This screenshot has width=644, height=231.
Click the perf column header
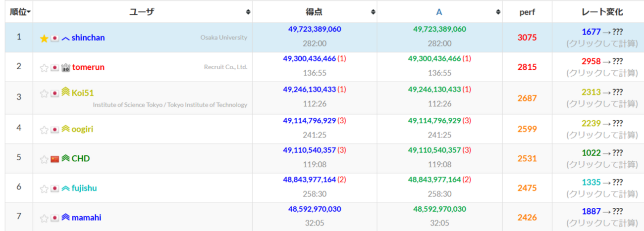[x=527, y=12]
